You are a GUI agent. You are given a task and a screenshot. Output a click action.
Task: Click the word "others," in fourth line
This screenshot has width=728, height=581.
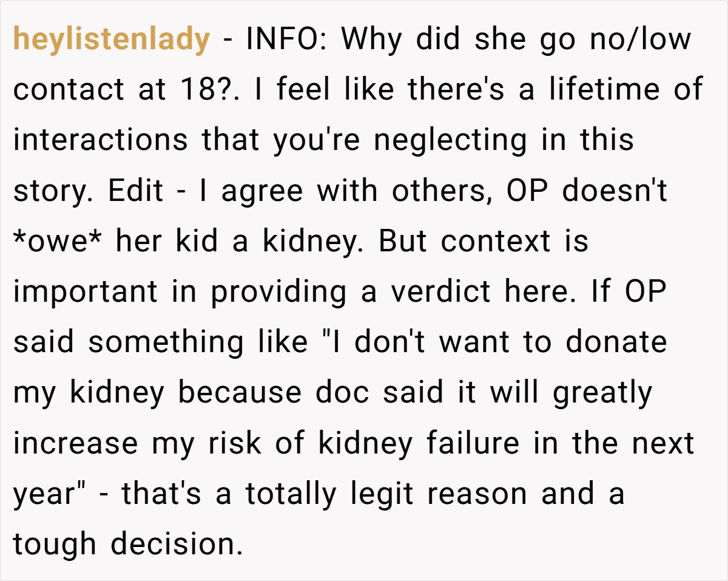(x=440, y=191)
